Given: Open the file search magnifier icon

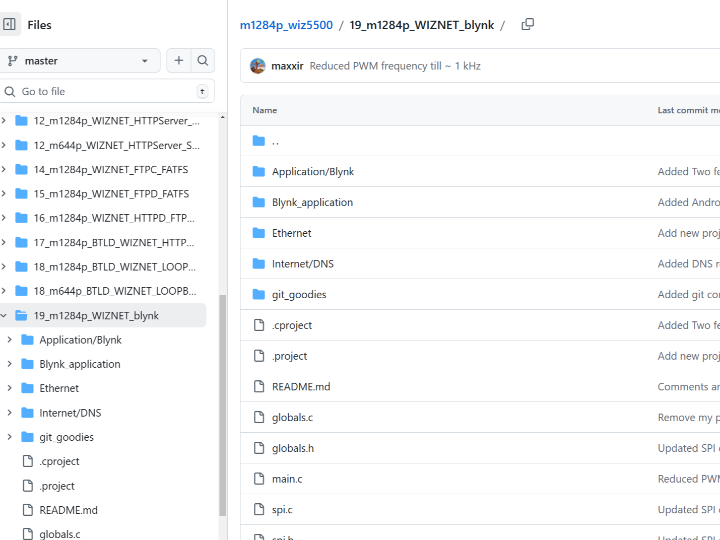Looking at the screenshot, I should point(203,61).
